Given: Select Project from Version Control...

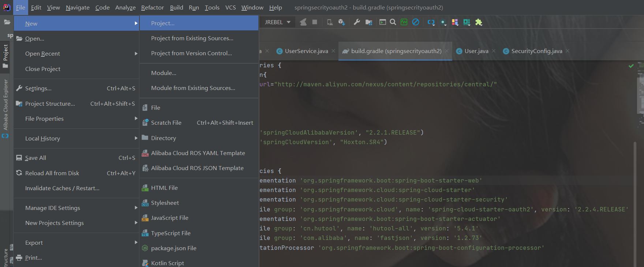Looking at the screenshot, I should point(199,53).
